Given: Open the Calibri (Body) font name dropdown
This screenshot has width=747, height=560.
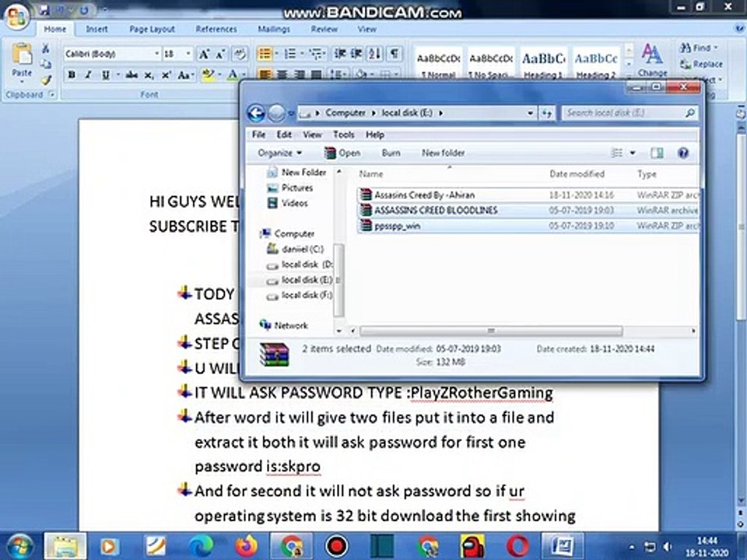Looking at the screenshot, I should (x=156, y=54).
